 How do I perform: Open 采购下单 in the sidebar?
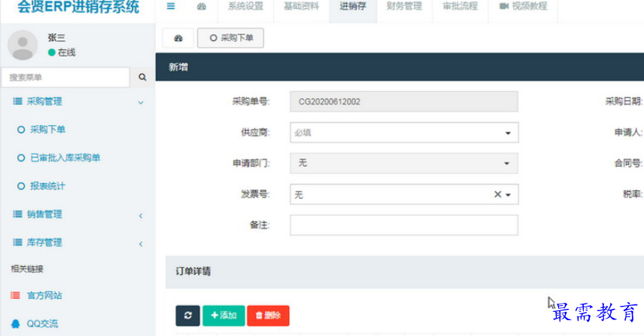pos(47,130)
